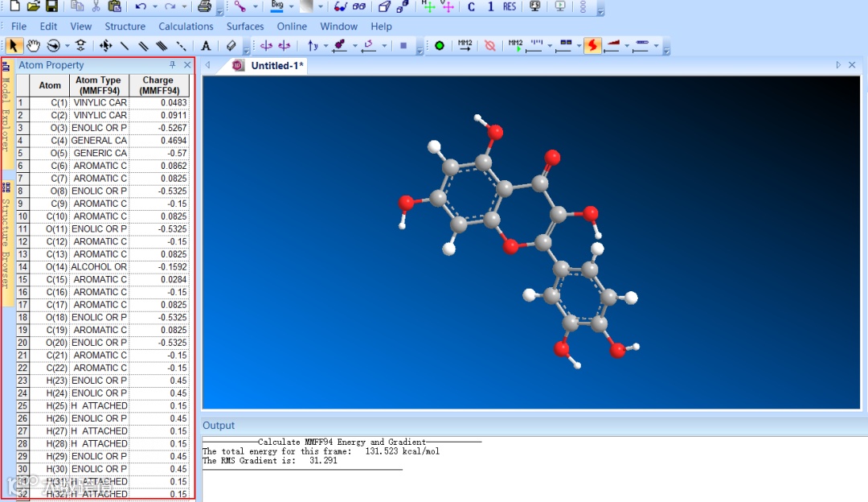Click the demo play monitor icon
Screen dimensions: 868x502
pos(560,6)
